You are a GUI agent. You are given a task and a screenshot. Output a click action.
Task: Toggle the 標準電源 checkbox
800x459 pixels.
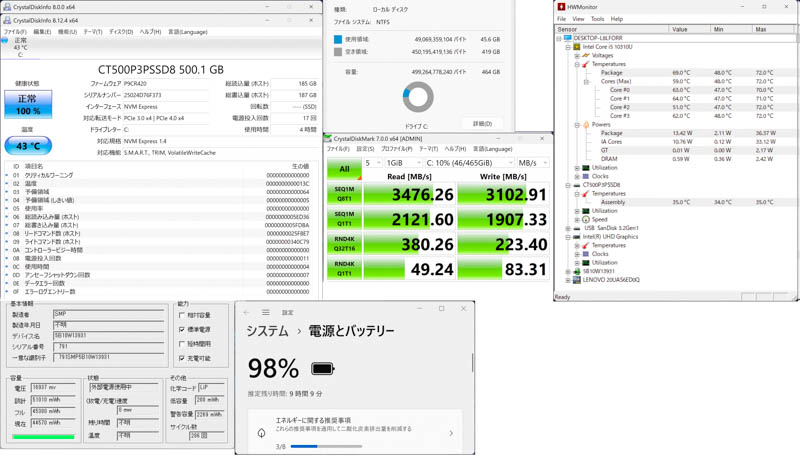pyautogui.click(x=182, y=330)
